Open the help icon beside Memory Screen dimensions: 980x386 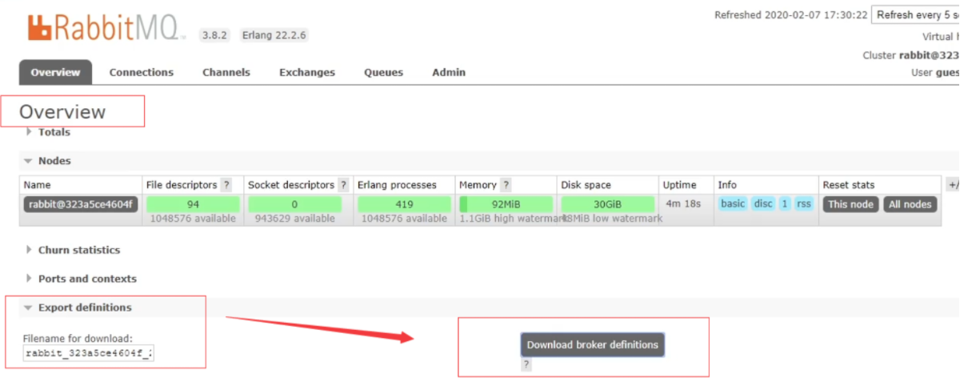(506, 185)
